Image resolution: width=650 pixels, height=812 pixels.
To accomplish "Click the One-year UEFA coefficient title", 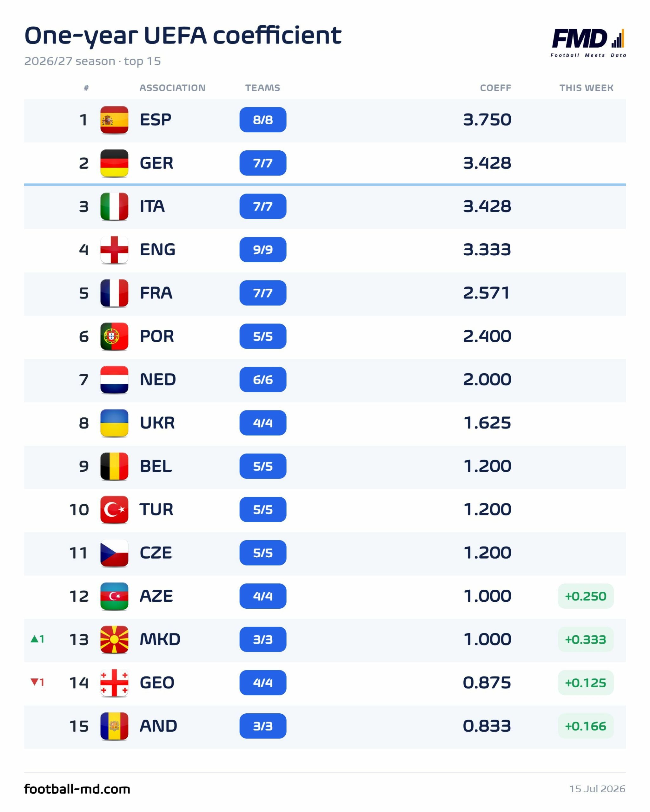I will [183, 36].
